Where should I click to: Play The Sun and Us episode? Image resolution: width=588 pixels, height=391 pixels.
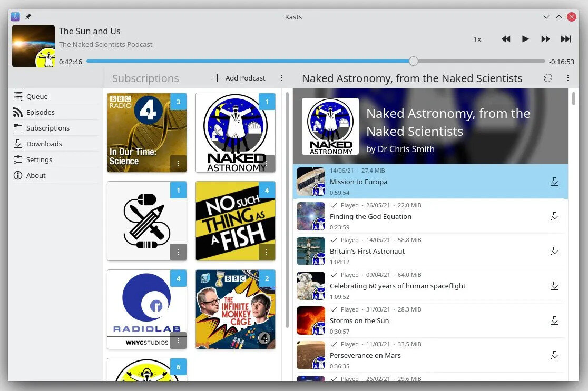tap(525, 39)
